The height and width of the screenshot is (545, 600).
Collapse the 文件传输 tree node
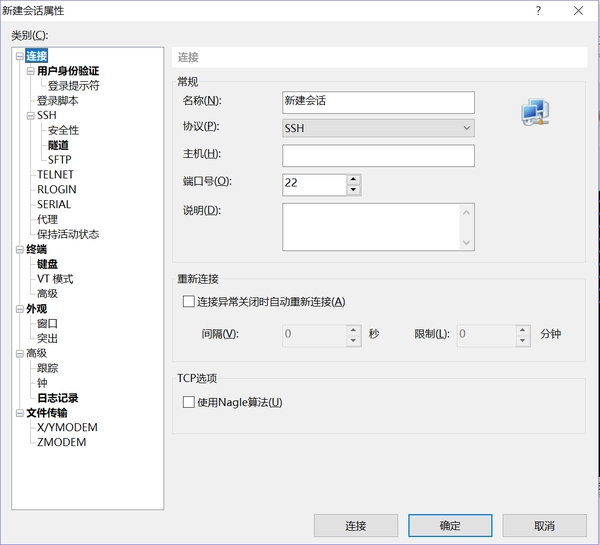19,412
